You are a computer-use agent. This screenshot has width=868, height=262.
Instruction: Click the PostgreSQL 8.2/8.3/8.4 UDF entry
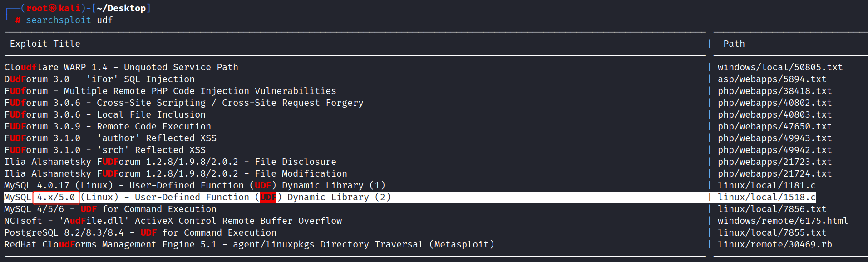140,232
